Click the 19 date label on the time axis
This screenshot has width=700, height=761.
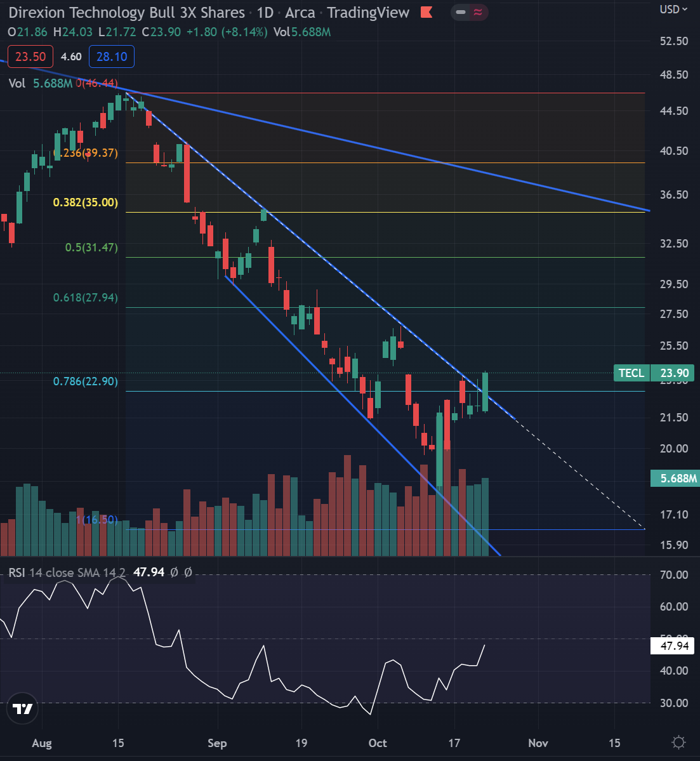[x=301, y=743]
